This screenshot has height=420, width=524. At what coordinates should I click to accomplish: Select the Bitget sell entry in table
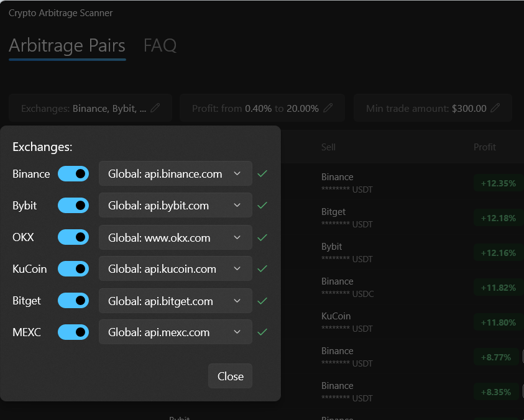[x=347, y=218]
